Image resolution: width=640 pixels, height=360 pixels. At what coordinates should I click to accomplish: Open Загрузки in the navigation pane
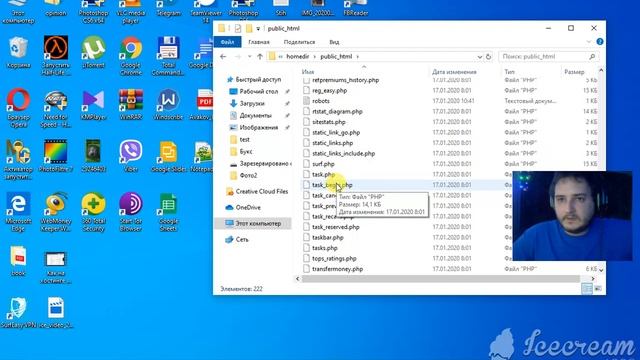point(252,103)
